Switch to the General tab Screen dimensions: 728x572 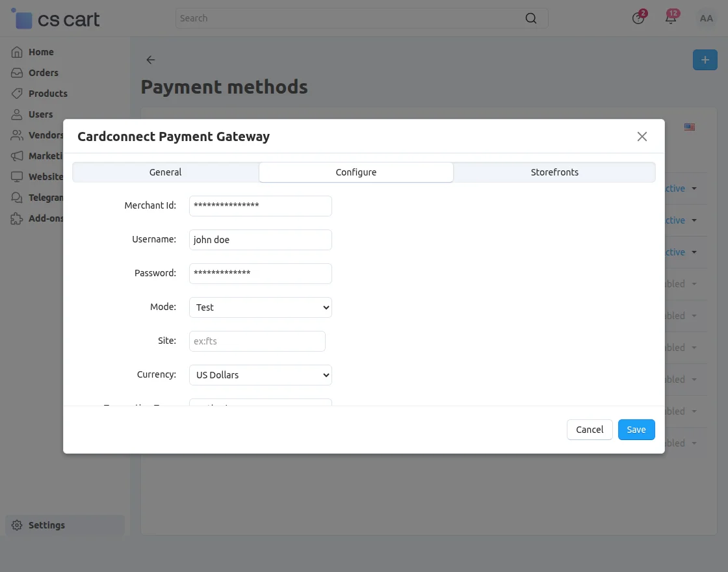[x=165, y=172]
